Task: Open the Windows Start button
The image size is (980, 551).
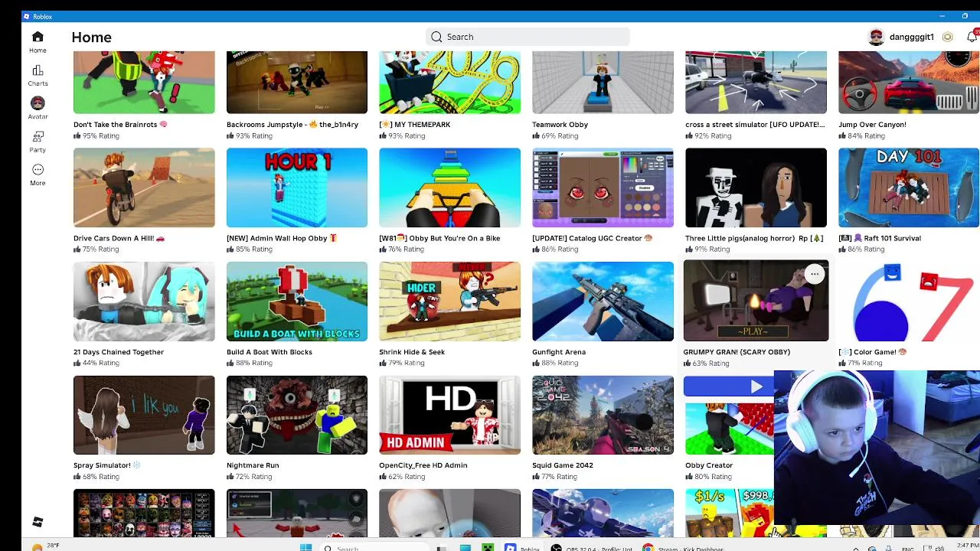Action: tap(305, 547)
